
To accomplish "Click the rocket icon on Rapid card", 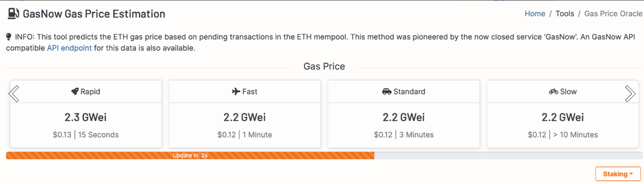I will pos(74,91).
